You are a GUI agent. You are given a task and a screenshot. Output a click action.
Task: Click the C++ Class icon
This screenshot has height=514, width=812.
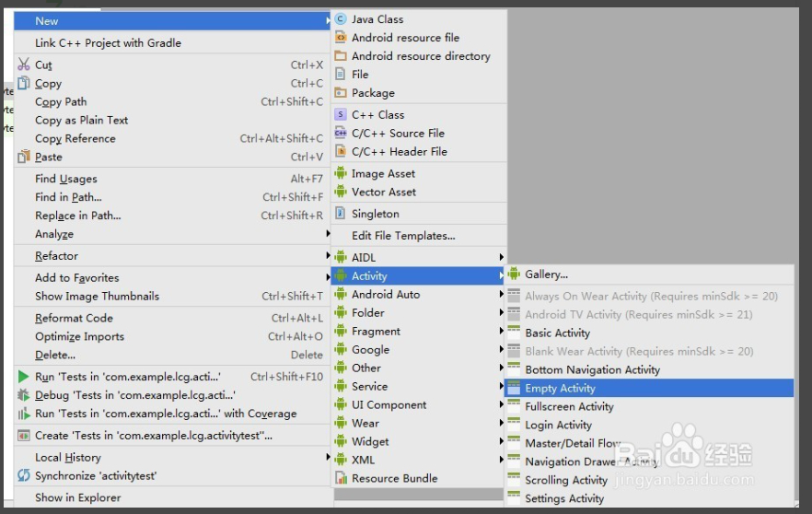[x=341, y=115]
